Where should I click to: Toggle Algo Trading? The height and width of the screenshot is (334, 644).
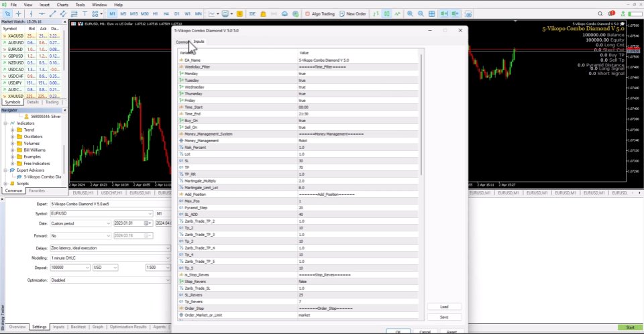[320, 13]
